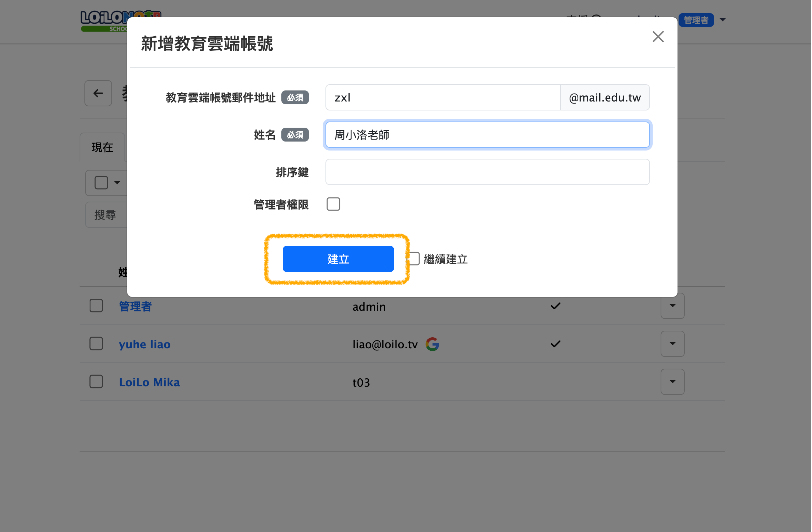Click Google icon next to liao@loilo.tv
The width and height of the screenshot is (812, 532).
click(x=432, y=344)
